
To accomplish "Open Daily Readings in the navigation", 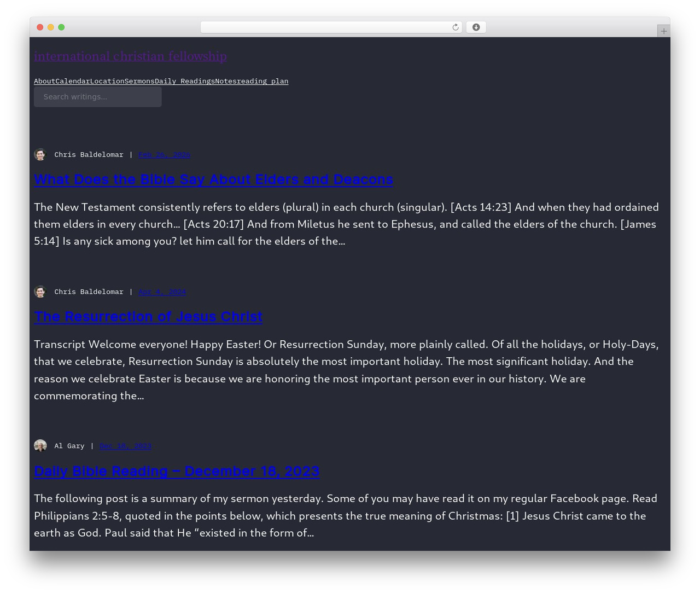I will tap(185, 81).
